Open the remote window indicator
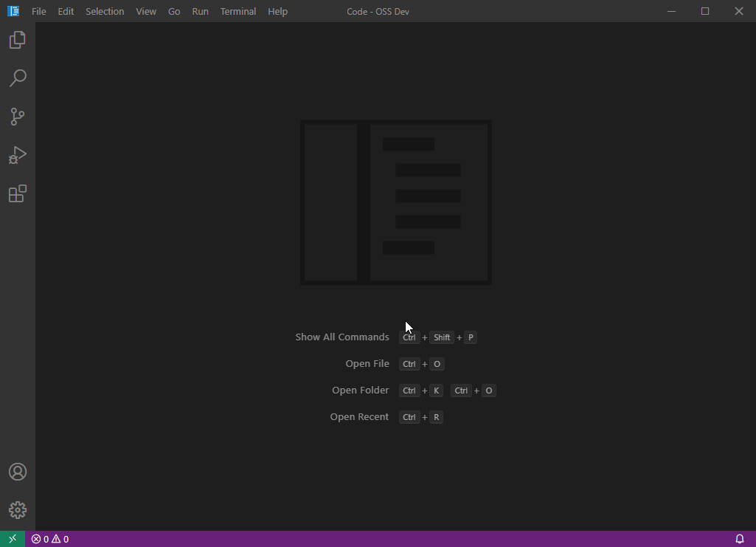The width and height of the screenshot is (756, 547). coord(13,539)
